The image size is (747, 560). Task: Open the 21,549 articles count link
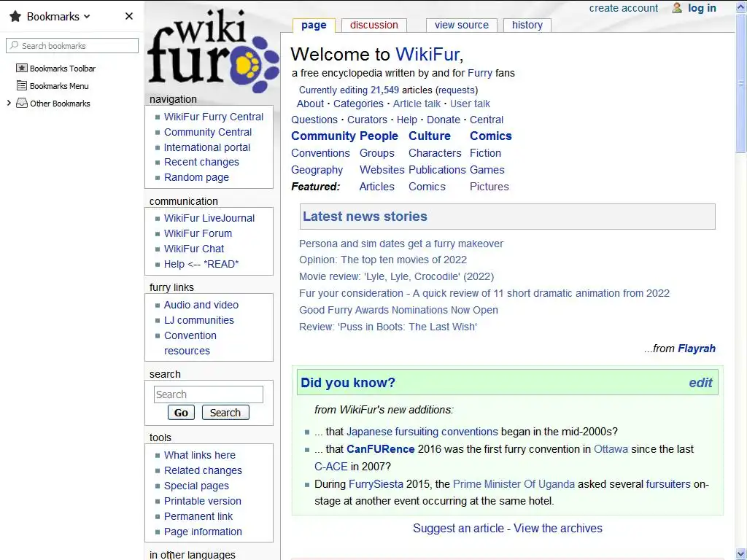coord(384,90)
